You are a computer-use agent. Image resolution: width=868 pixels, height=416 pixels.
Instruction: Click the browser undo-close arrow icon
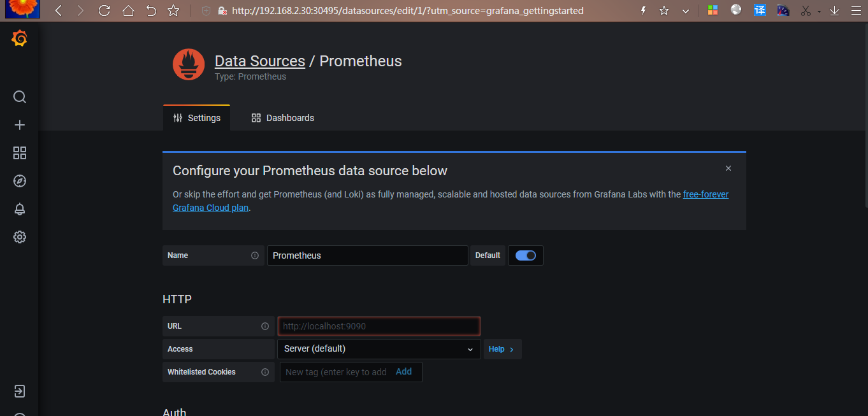[151, 10]
